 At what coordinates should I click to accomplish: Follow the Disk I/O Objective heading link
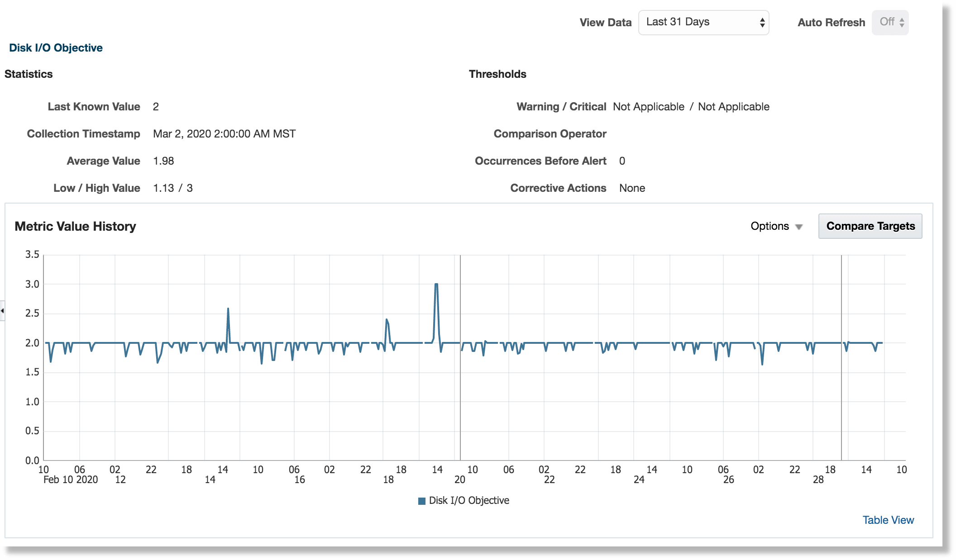(55, 47)
